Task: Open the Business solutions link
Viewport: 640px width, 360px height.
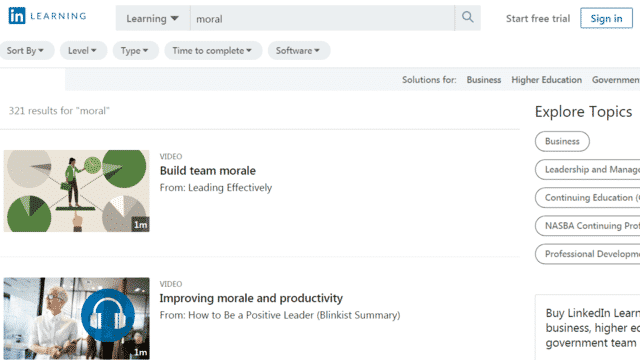Action: pos(484,80)
